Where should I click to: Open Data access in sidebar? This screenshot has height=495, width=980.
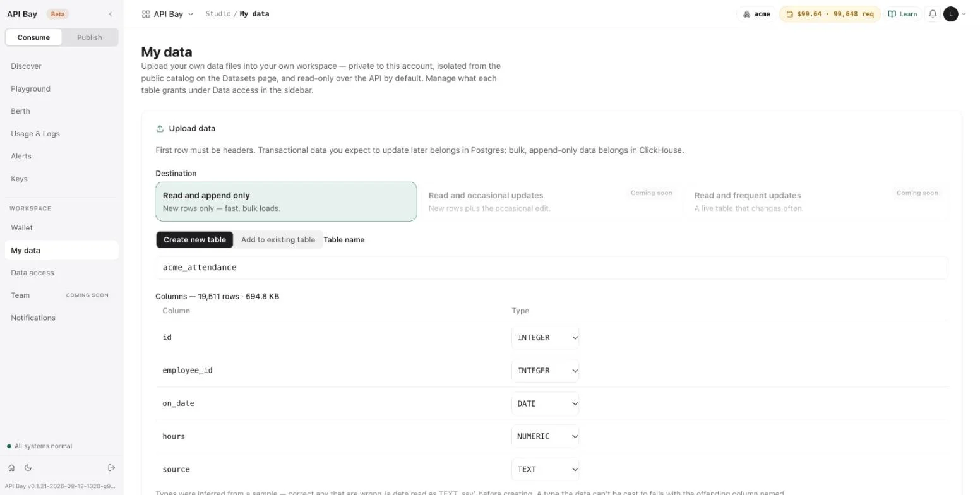(x=61, y=273)
